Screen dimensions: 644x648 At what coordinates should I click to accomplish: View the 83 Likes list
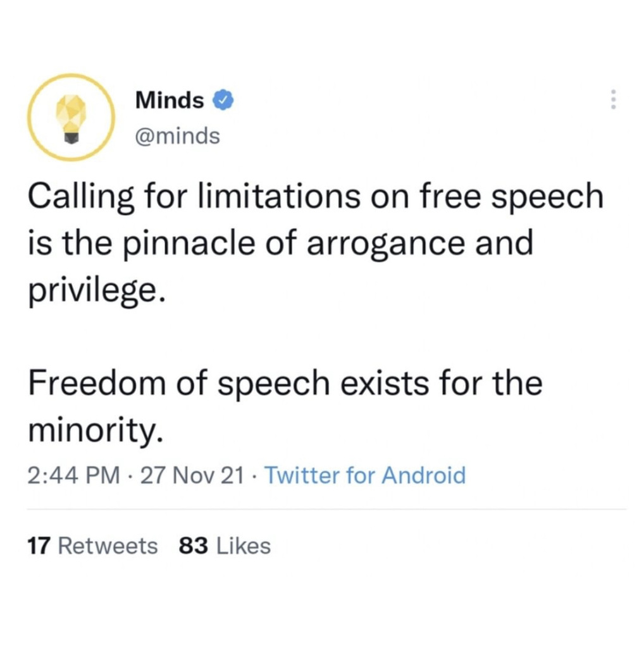coord(225,545)
